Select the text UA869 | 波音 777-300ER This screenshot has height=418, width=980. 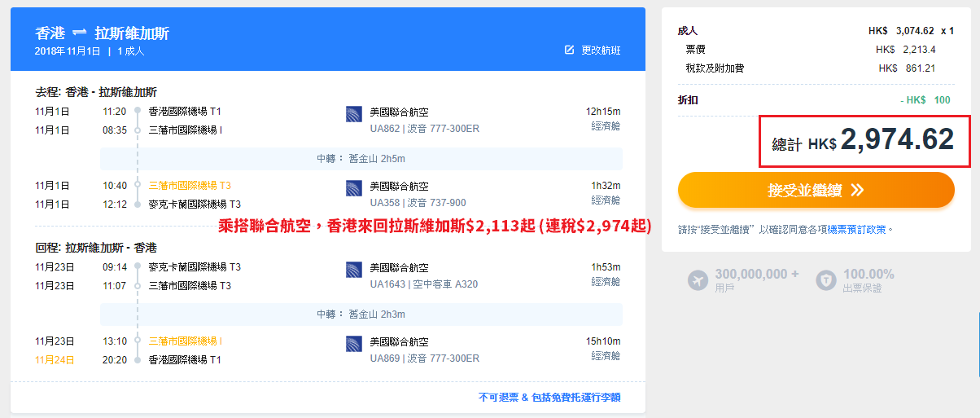[x=425, y=359]
